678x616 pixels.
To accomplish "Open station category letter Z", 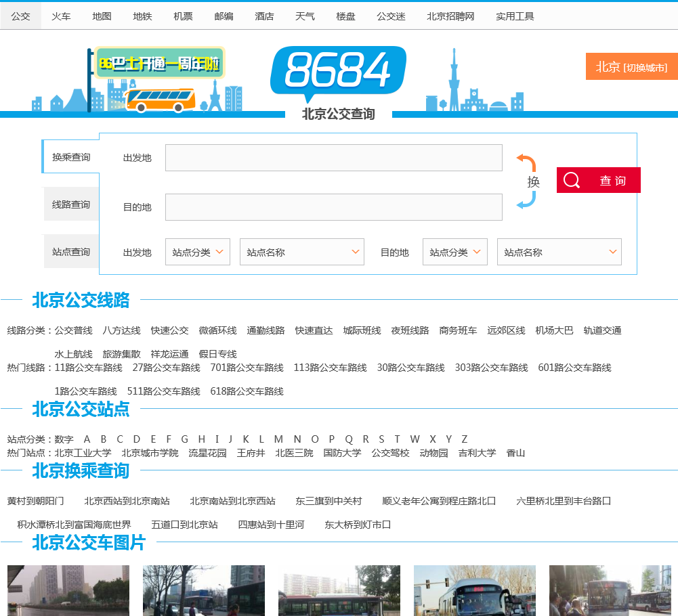I will click(465, 439).
